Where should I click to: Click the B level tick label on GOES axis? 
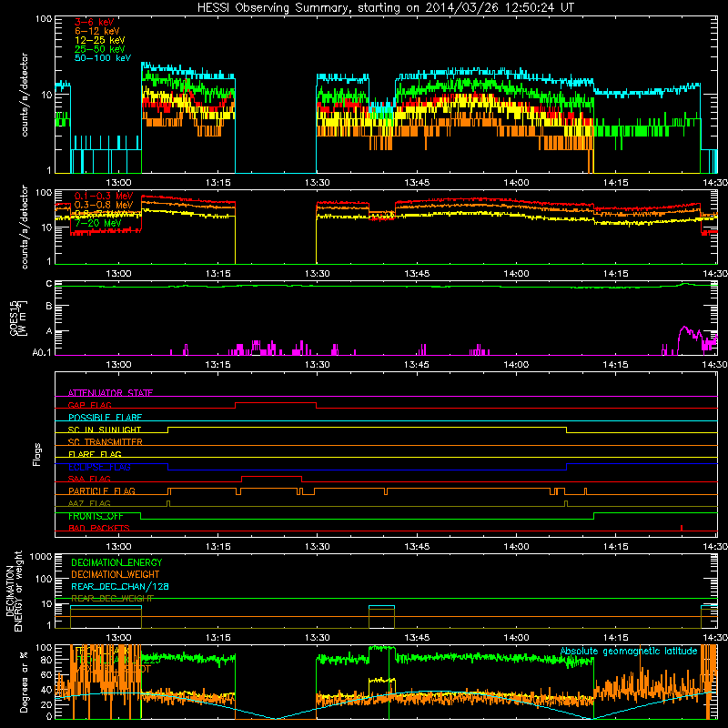pos(49,306)
